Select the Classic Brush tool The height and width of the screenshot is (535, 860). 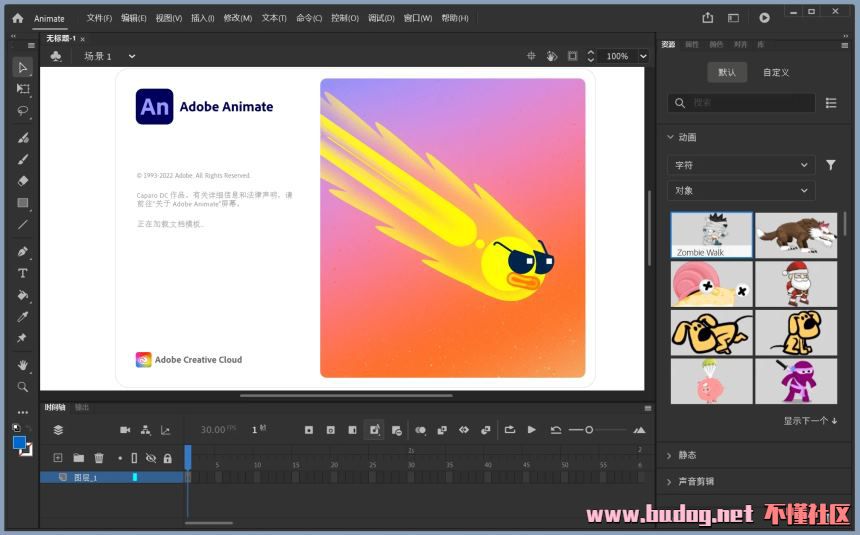(x=22, y=160)
